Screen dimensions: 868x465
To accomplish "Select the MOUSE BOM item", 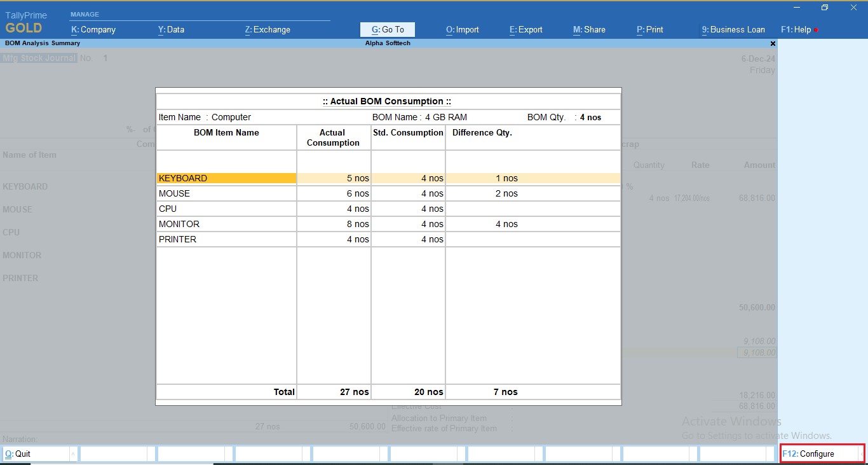I will click(174, 193).
